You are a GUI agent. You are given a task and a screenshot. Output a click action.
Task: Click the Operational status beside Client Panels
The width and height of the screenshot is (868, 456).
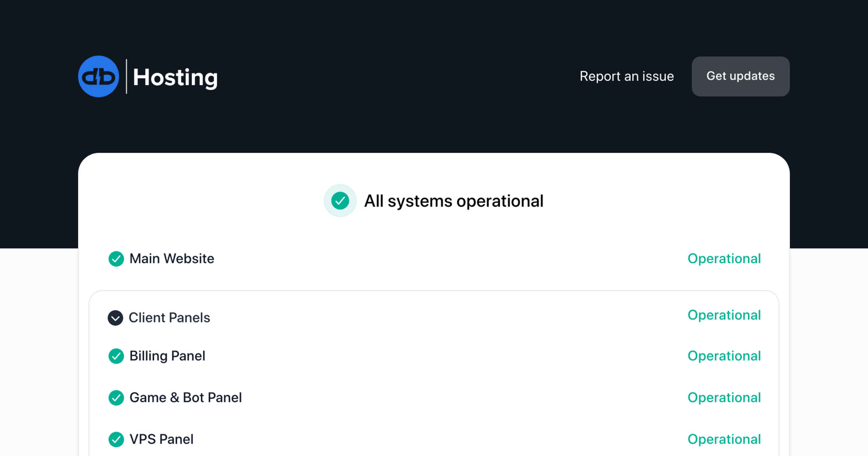(724, 315)
